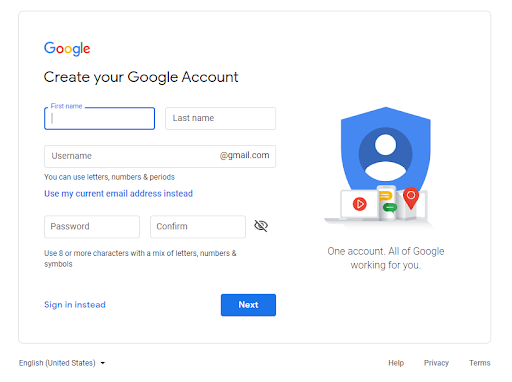Toggle password visibility eye icon
512x382 pixels.
pyautogui.click(x=261, y=226)
